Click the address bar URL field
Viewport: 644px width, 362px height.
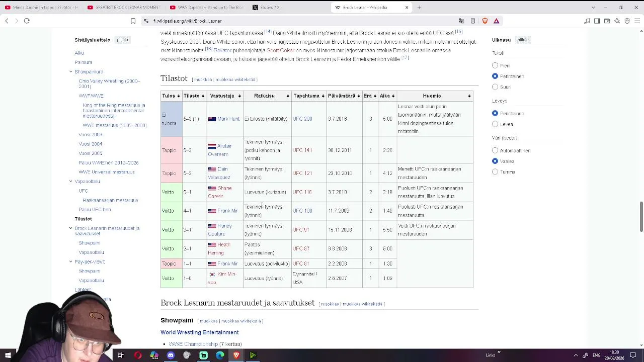click(x=302, y=21)
